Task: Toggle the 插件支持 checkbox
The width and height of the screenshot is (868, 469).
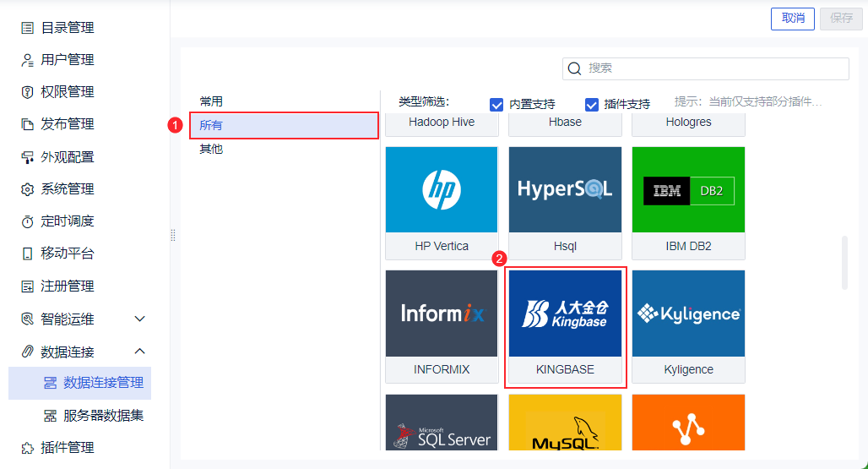Action: tap(592, 104)
